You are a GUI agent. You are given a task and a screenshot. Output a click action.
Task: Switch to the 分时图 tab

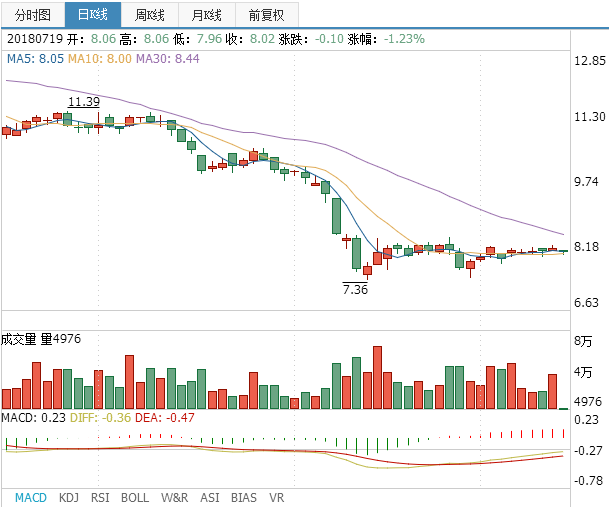pyautogui.click(x=33, y=15)
